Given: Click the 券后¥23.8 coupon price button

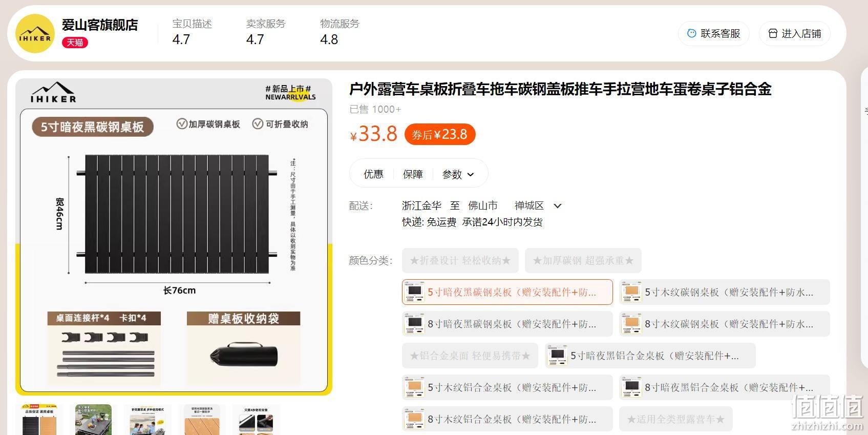Looking at the screenshot, I should pos(440,135).
